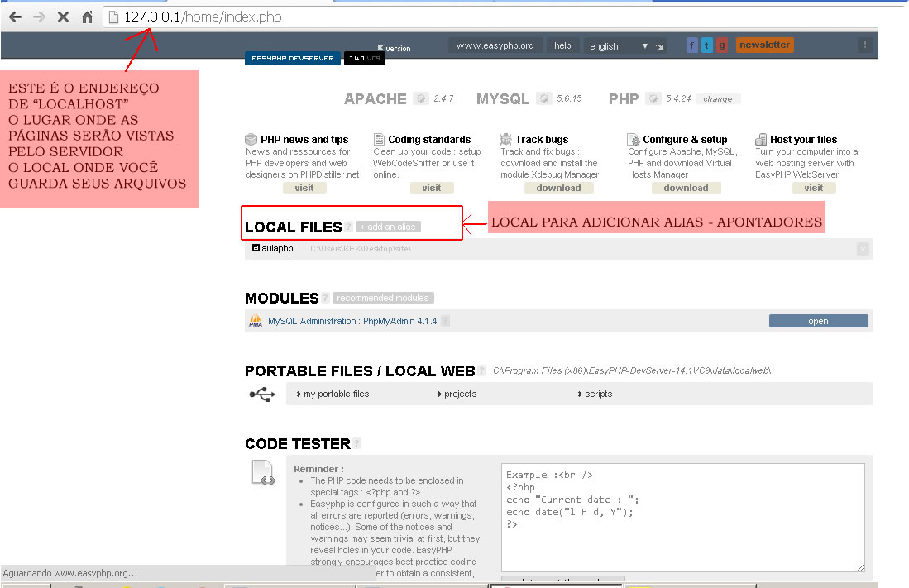Click the Configure & setup icon
This screenshot has height=588, width=909.
(x=634, y=139)
